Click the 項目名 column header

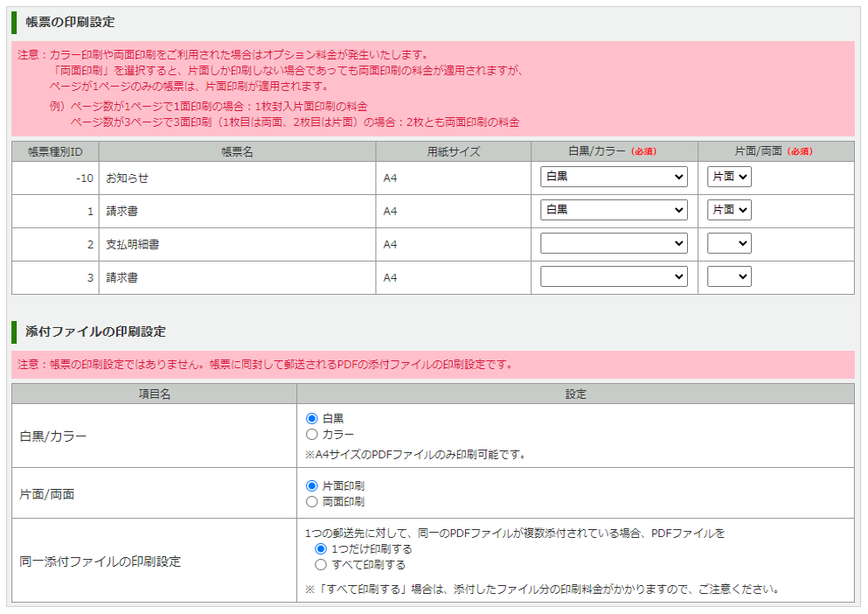coord(154,394)
